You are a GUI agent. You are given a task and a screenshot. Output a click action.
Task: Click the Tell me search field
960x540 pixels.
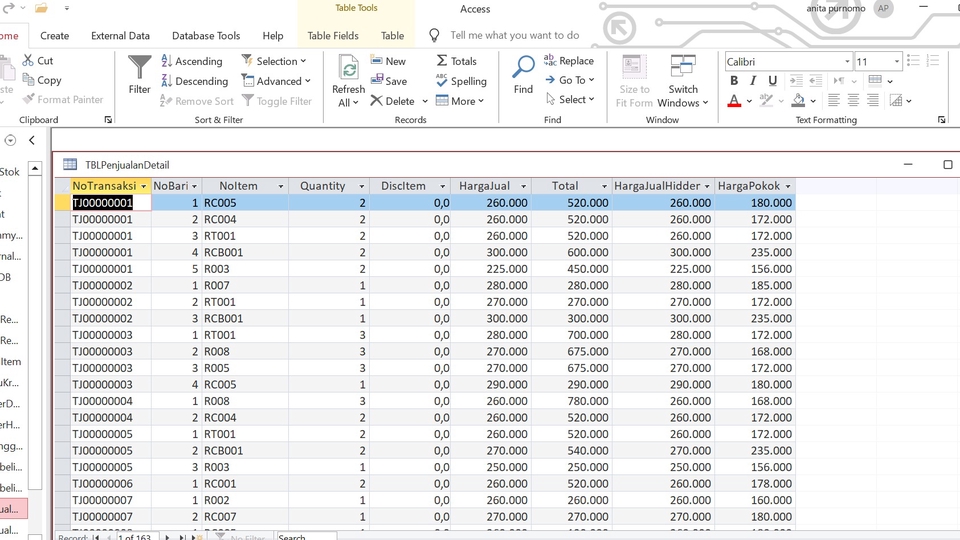(514, 35)
